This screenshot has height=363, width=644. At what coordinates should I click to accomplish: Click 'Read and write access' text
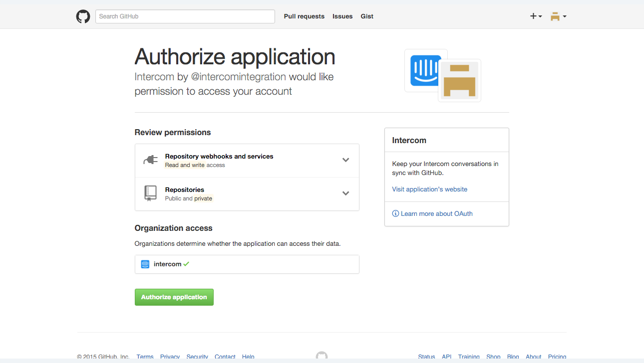coord(195,165)
